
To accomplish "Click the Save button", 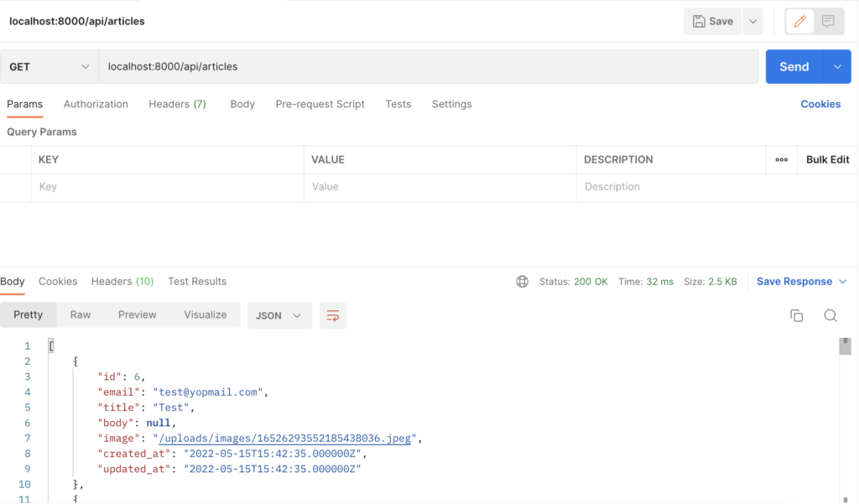I will [713, 21].
